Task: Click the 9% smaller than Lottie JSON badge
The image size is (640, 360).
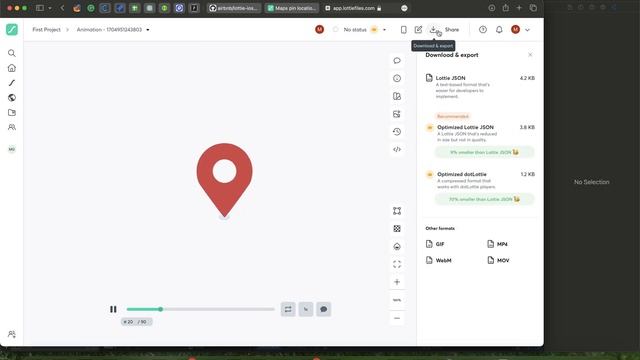Action: (484, 152)
